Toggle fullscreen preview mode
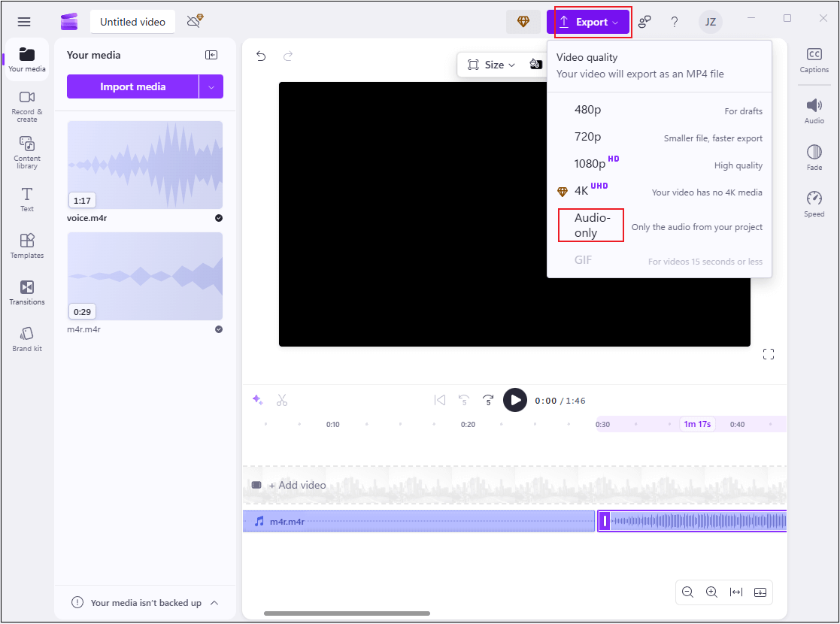The width and height of the screenshot is (840, 624). click(x=768, y=353)
